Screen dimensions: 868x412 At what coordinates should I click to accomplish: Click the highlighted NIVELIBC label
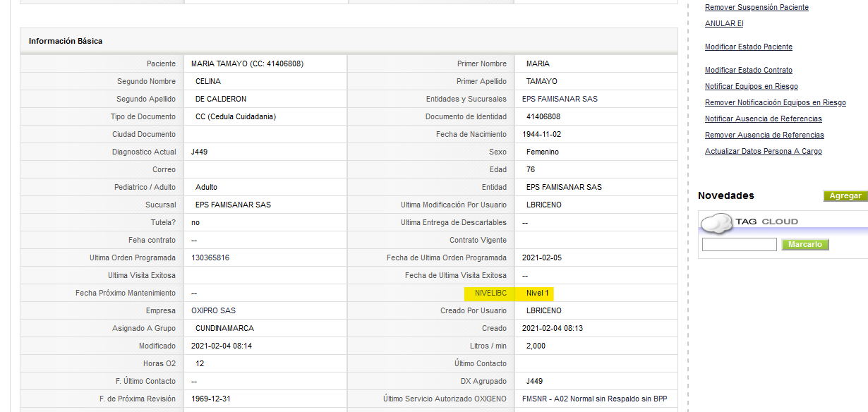click(x=490, y=293)
